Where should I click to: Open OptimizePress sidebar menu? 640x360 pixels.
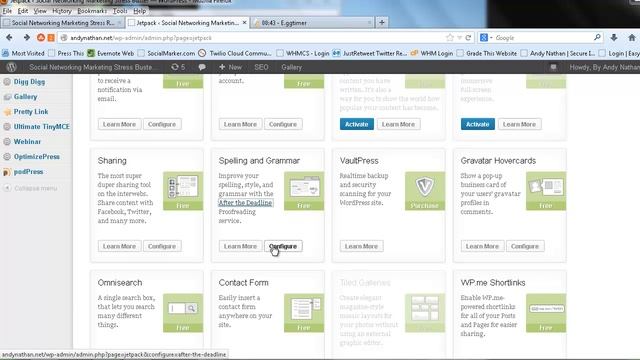pos(36,156)
